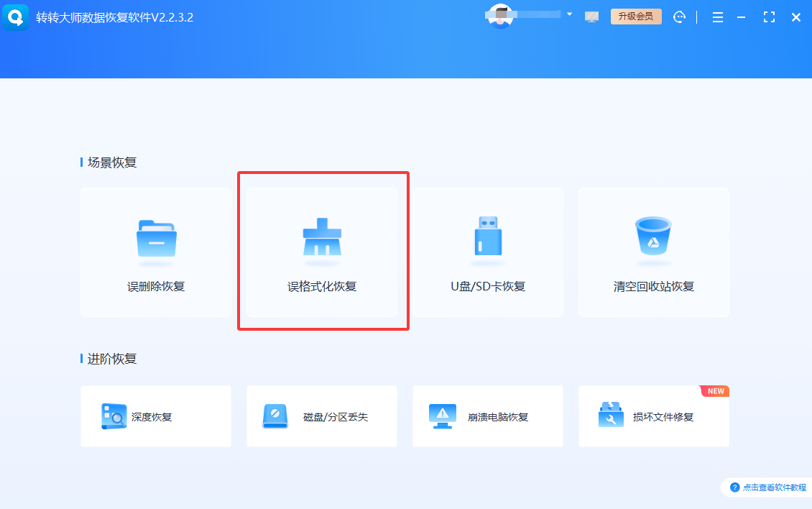Click the 磁盘/分区丢失 disk icon
Viewport: 812px width, 509px height.
pyautogui.click(x=275, y=416)
